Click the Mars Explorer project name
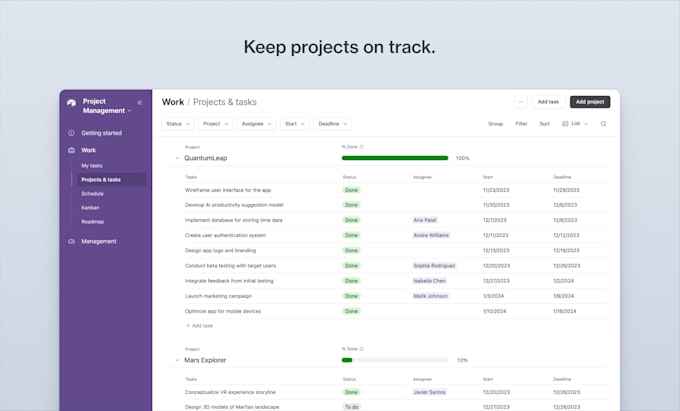 tap(205, 360)
